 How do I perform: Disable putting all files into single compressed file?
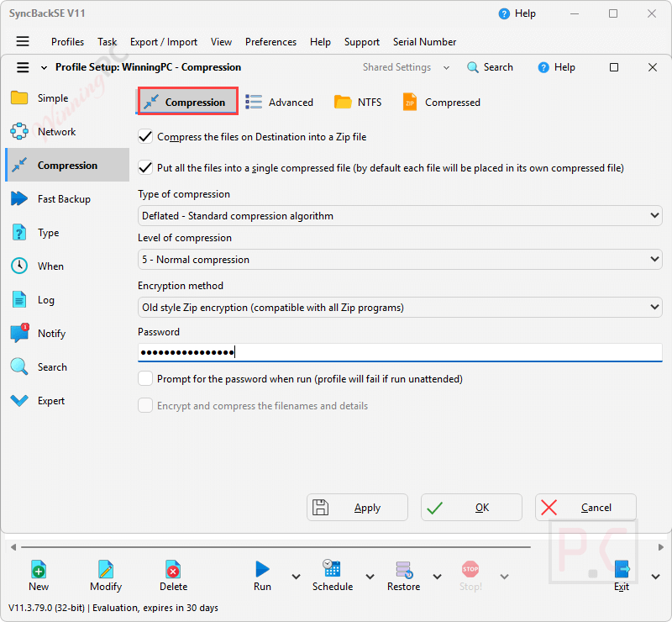pyautogui.click(x=145, y=167)
